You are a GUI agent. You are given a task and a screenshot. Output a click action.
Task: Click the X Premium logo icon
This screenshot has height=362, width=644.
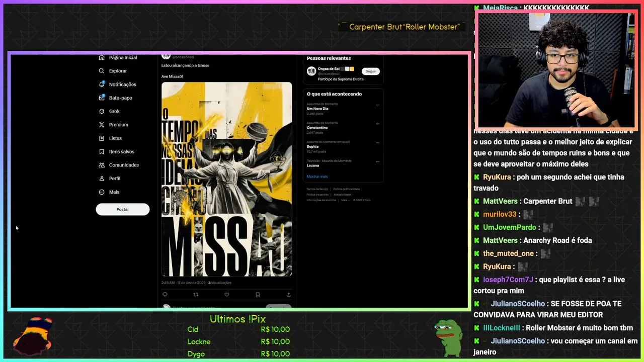[x=102, y=125]
